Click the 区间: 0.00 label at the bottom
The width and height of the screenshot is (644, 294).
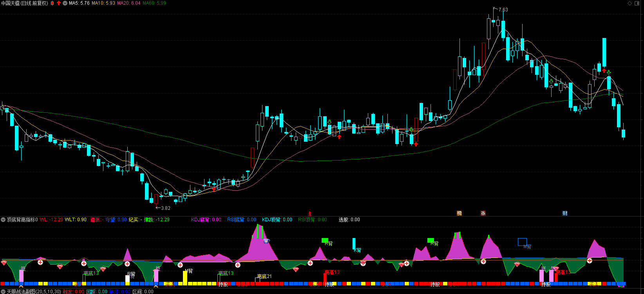[143, 292]
